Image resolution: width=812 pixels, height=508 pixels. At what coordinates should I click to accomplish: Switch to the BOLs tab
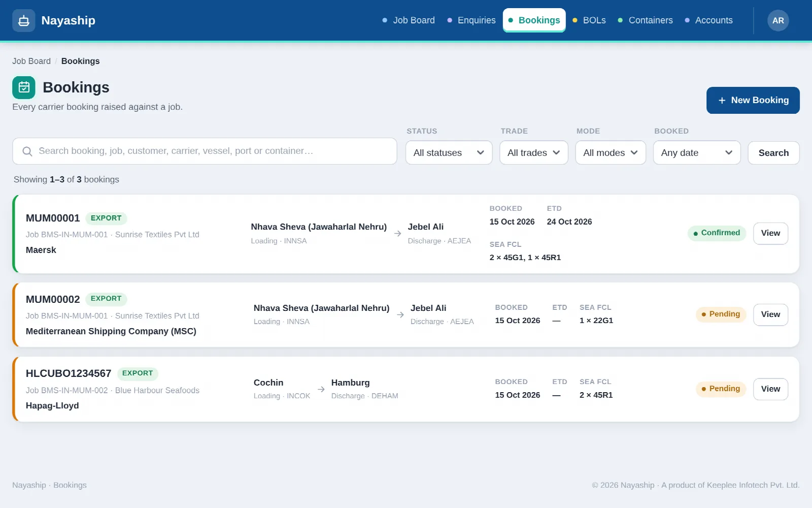[x=589, y=20]
